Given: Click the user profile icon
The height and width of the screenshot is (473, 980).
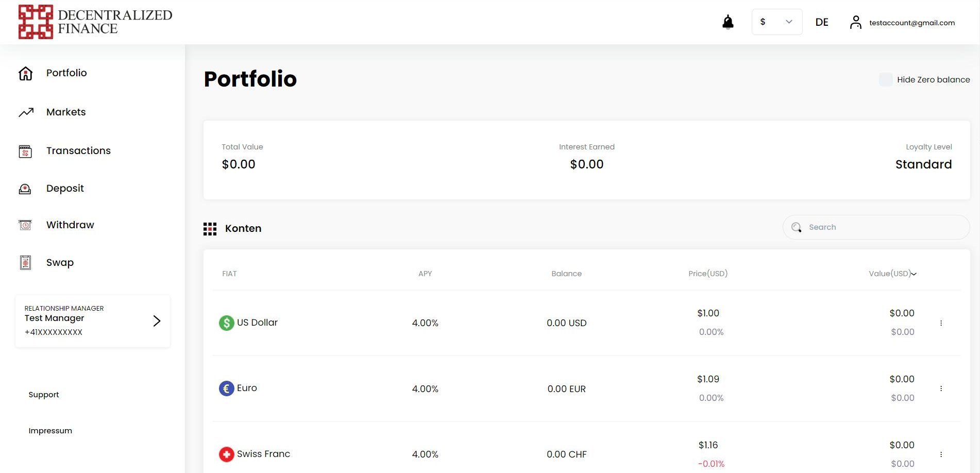Looking at the screenshot, I should [x=855, y=22].
